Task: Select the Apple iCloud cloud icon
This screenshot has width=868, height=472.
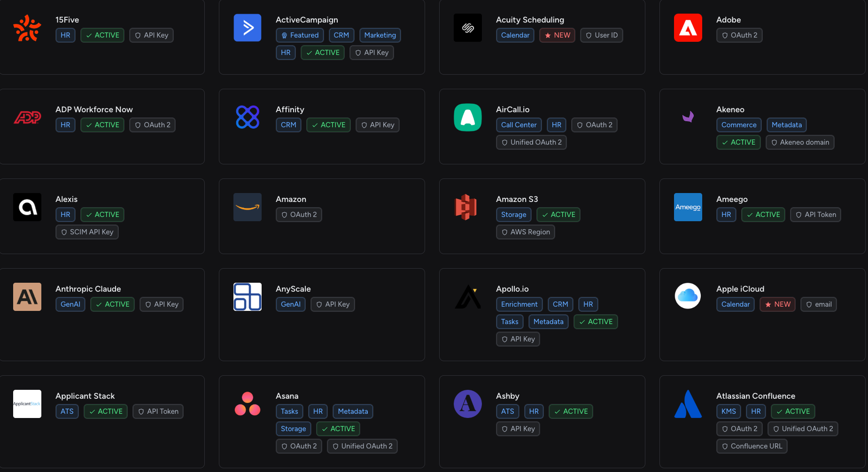Action: [688, 296]
